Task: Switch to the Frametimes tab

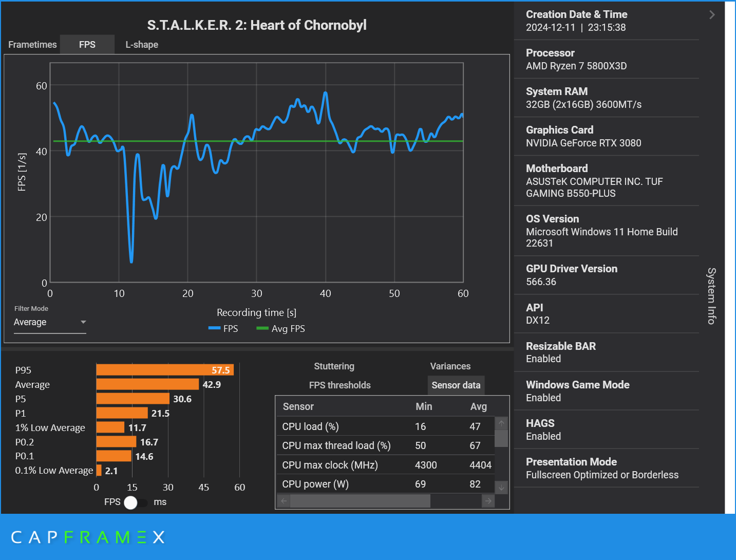Action: click(x=32, y=45)
